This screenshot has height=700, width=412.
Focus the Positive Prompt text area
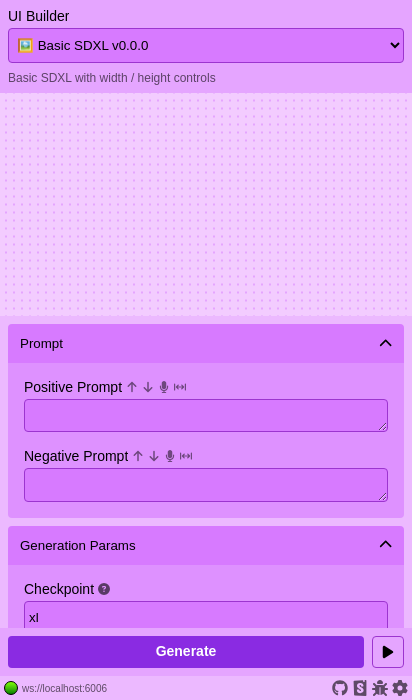tap(206, 416)
